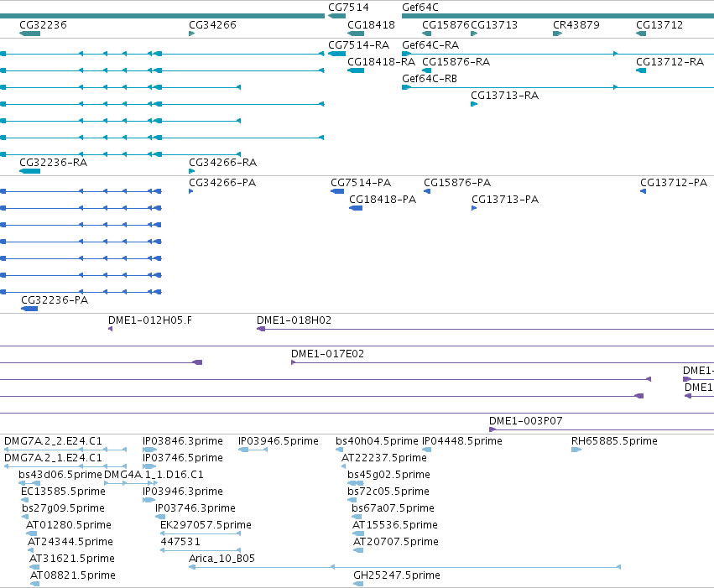
Task: Select the bs72c05.5prime label
Action: (x=388, y=492)
